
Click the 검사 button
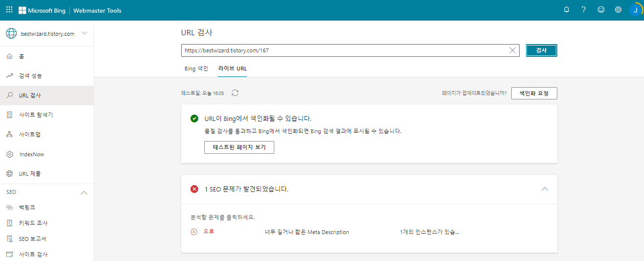click(541, 50)
